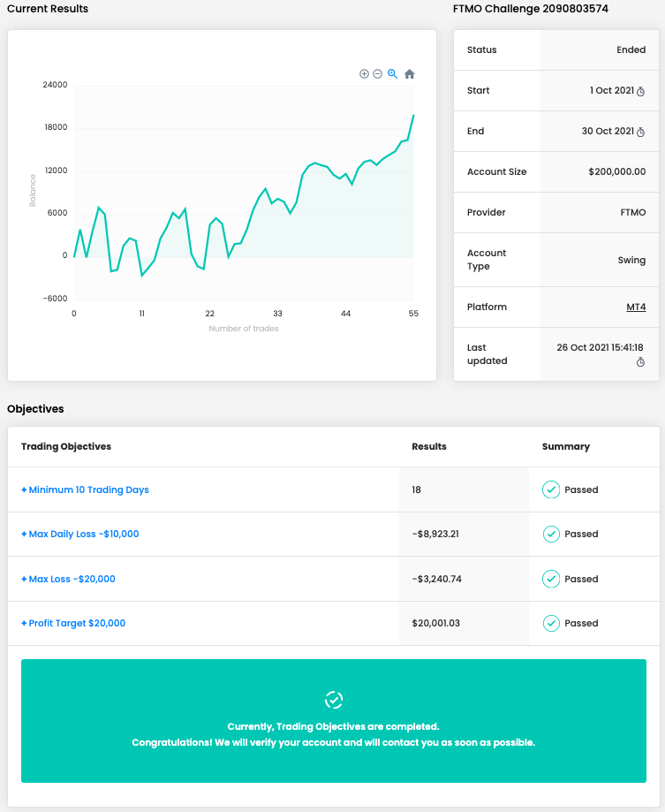665x812 pixels.
Task: Click the Objectives section heading
Action: pos(35,409)
